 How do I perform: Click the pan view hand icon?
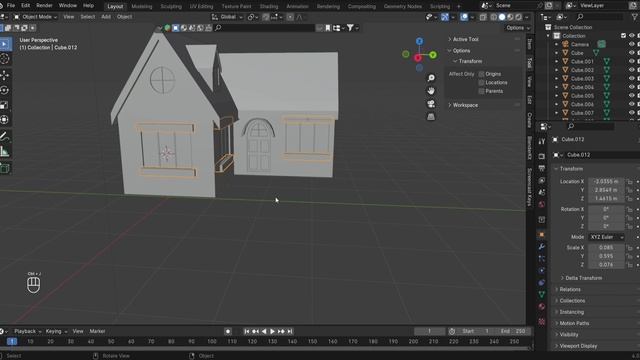pos(431,91)
